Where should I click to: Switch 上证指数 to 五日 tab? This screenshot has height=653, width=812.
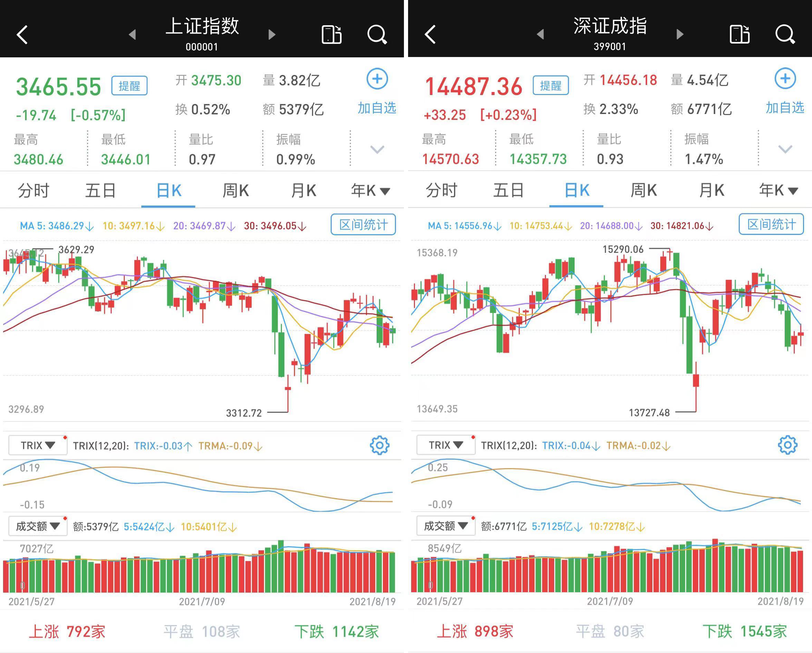point(101,191)
